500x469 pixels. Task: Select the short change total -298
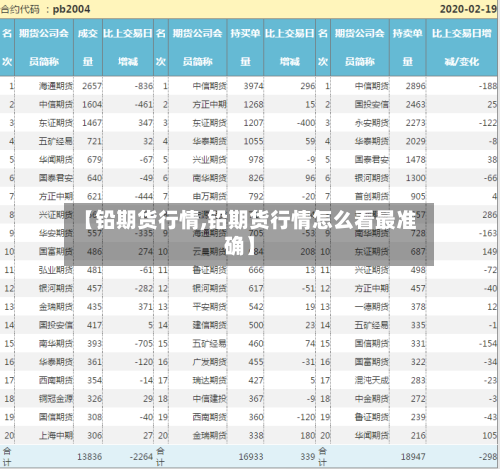point(488,457)
